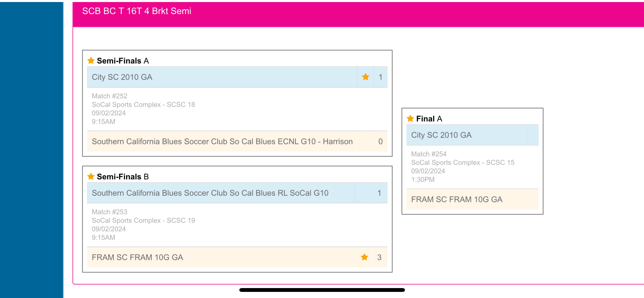Open City SC 2010 GA team in Semi-Finals A

click(x=122, y=77)
